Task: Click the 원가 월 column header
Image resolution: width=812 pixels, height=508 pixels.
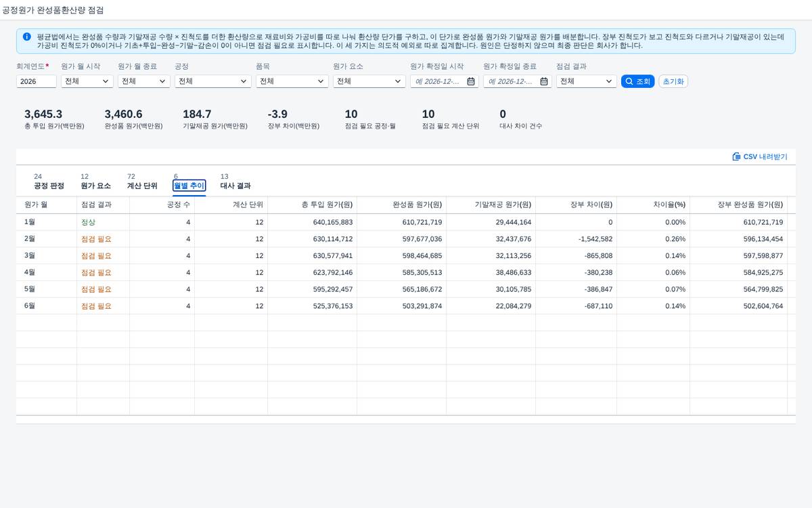Action: pyautogui.click(x=47, y=205)
